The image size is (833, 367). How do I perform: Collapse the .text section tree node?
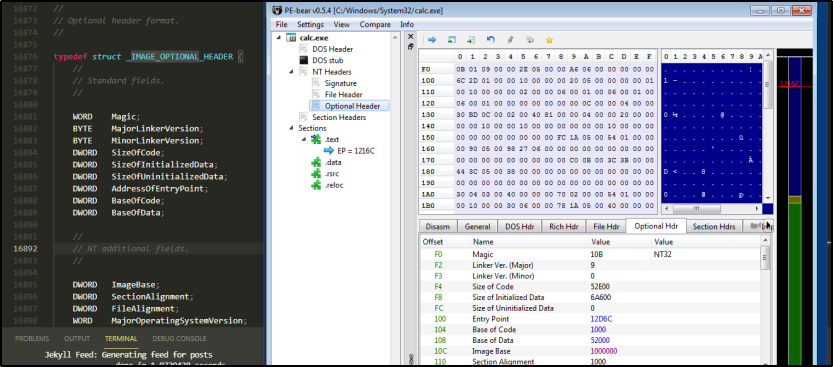304,139
